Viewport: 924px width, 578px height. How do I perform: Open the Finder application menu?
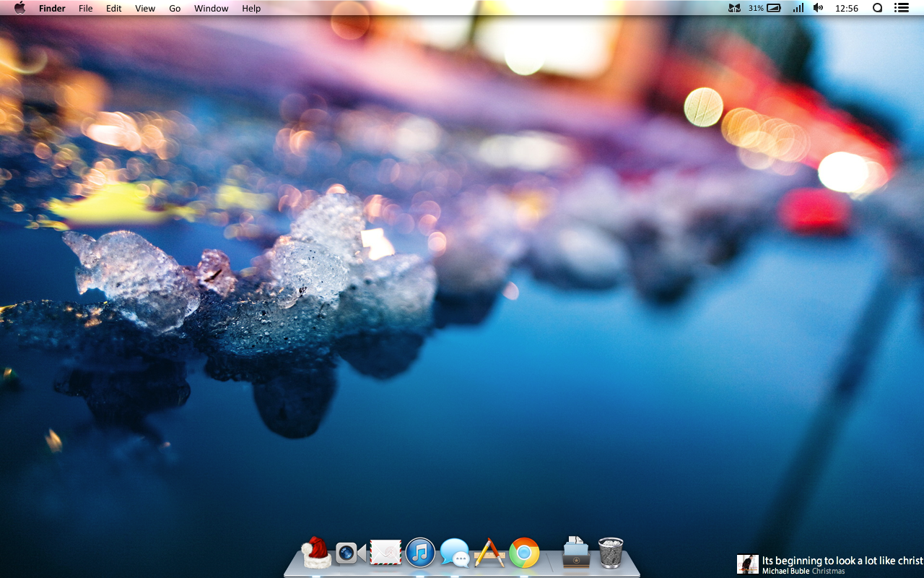(52, 9)
